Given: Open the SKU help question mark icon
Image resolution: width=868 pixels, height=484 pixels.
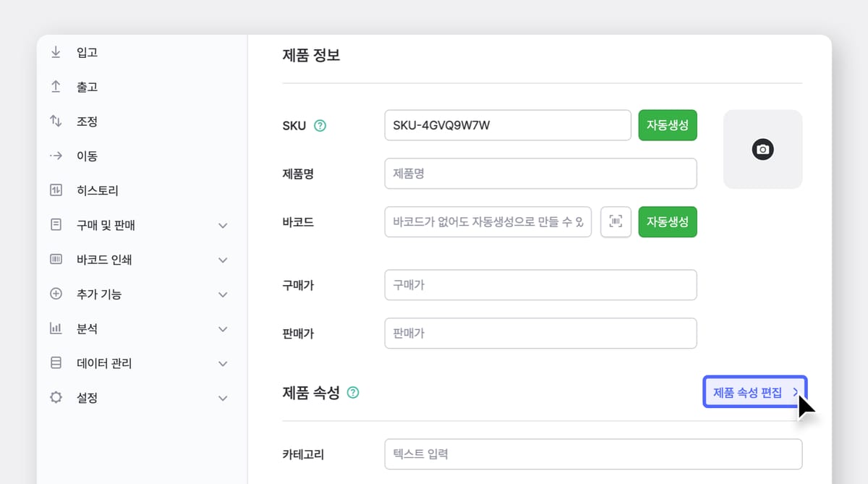Looking at the screenshot, I should [320, 124].
